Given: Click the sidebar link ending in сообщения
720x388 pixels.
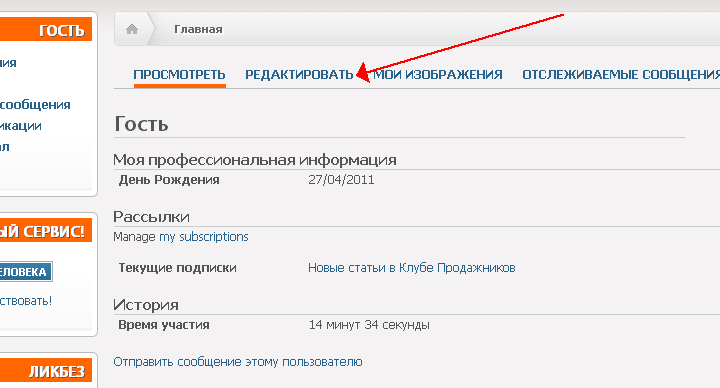Looking at the screenshot, I should [35, 105].
